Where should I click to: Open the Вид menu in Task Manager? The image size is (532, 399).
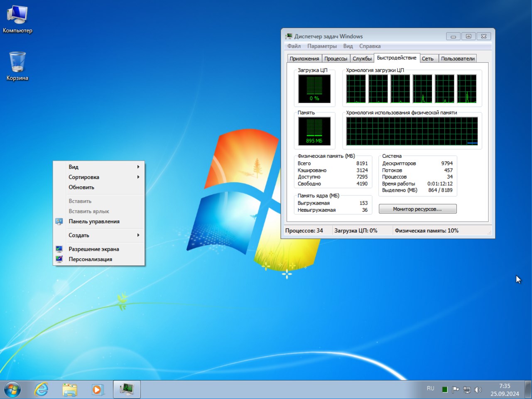348,46
